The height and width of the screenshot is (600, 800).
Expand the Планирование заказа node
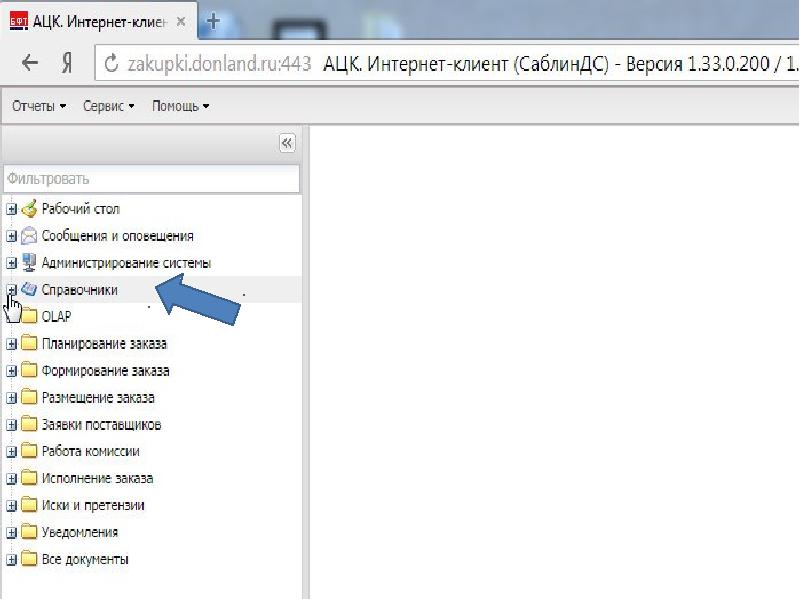click(x=11, y=344)
